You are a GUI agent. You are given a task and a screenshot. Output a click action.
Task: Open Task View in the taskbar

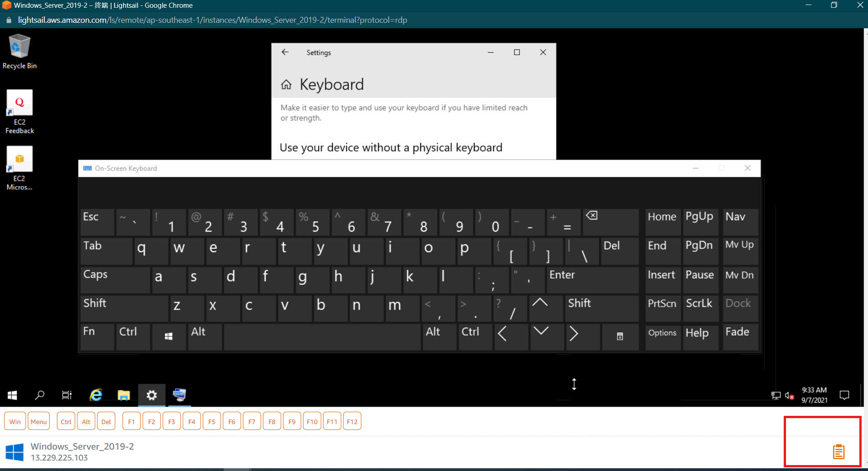coord(67,395)
